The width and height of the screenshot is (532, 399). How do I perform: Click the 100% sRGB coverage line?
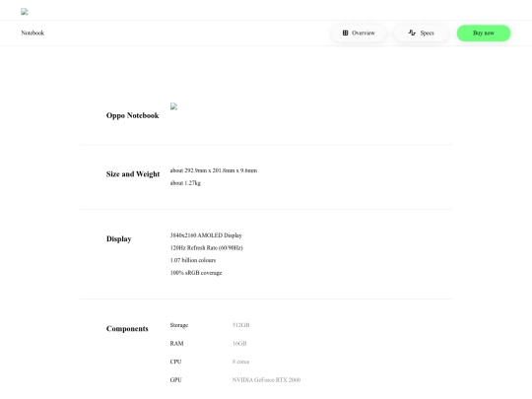(196, 273)
